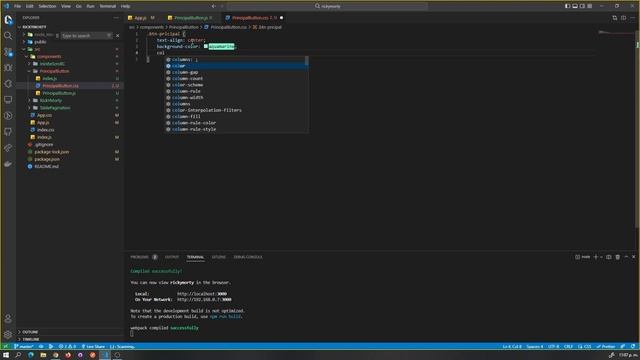
Task: Open the Help menu
Action: 125,6
